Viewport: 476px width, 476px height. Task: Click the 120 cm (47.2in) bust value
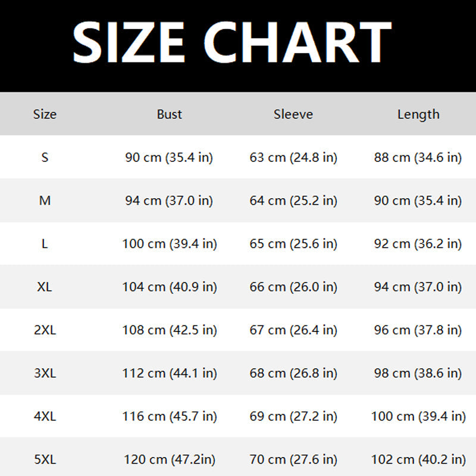(170, 460)
